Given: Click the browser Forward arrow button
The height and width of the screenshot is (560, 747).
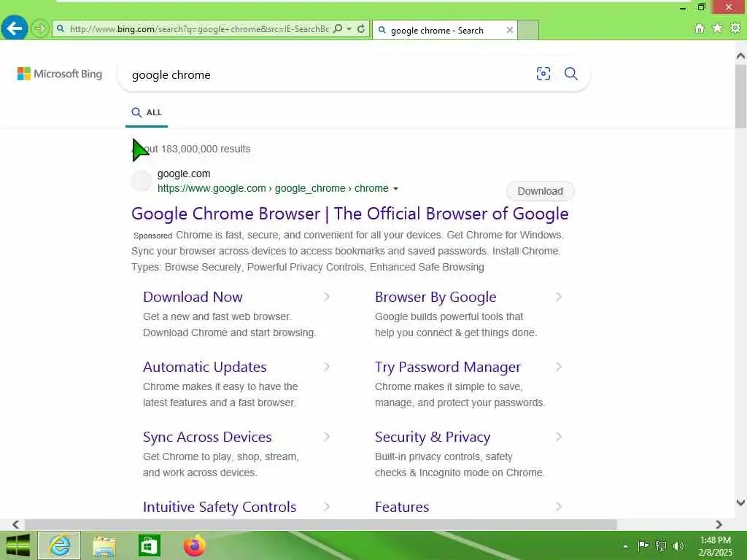Looking at the screenshot, I should (40, 28).
